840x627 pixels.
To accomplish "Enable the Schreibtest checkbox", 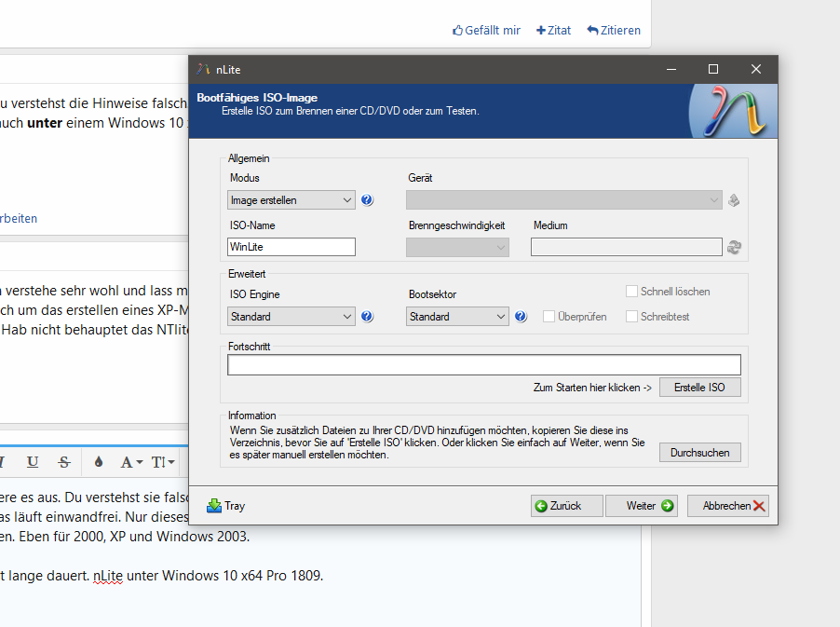I will pos(631,316).
